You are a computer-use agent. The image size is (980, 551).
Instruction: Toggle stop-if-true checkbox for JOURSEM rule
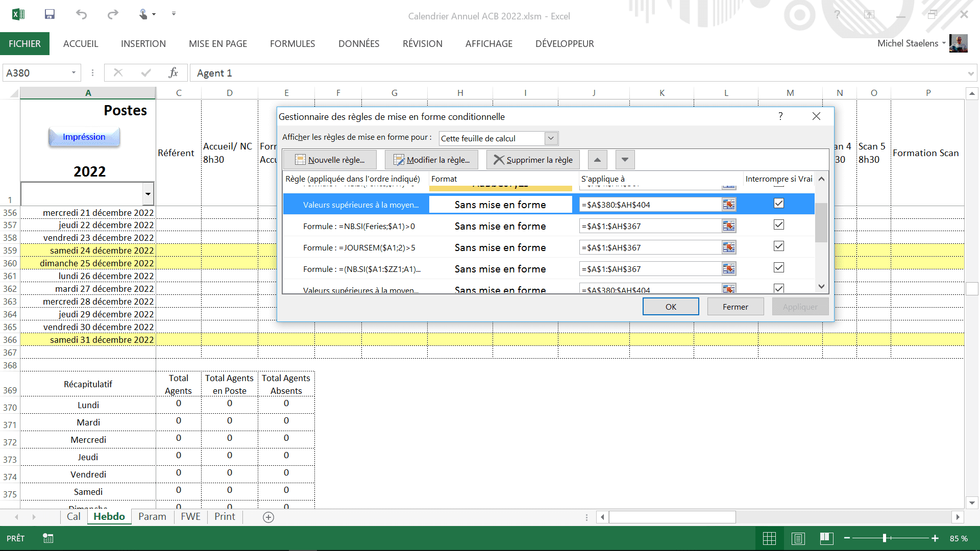pos(778,246)
